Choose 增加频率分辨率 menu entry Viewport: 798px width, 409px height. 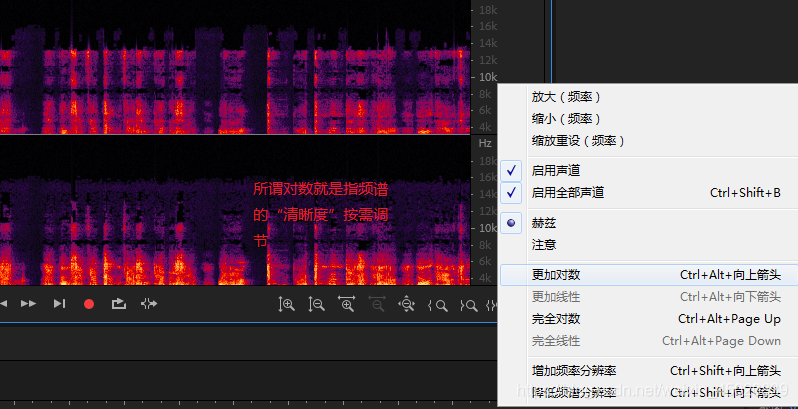coord(648,371)
